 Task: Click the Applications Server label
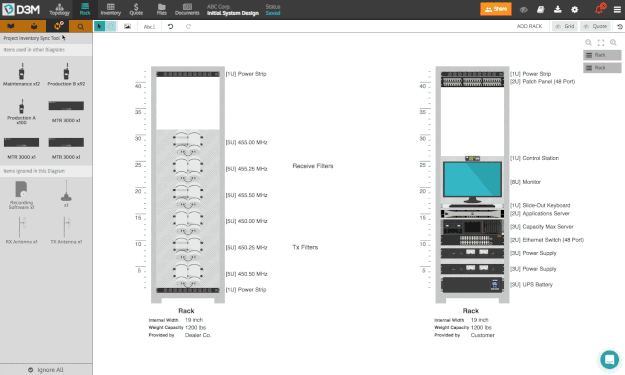pos(540,214)
